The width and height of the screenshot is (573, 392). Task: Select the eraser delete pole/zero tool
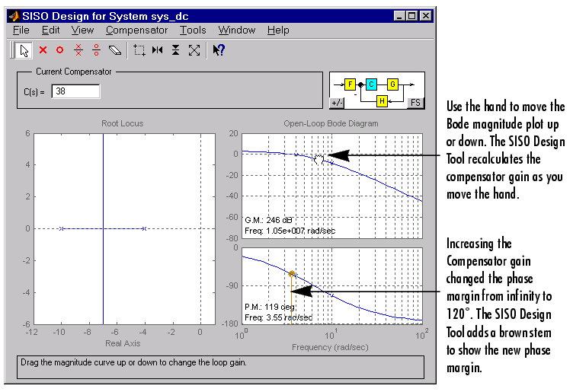pyautogui.click(x=115, y=50)
